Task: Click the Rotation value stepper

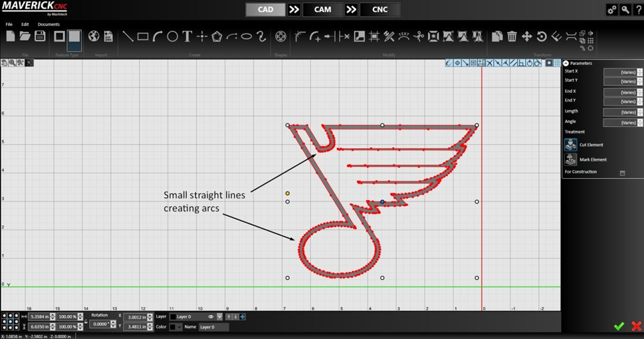Action: click(113, 324)
